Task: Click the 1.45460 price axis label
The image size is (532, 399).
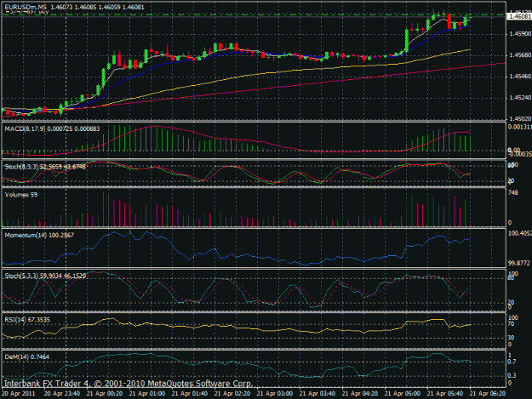Action: 520,77
